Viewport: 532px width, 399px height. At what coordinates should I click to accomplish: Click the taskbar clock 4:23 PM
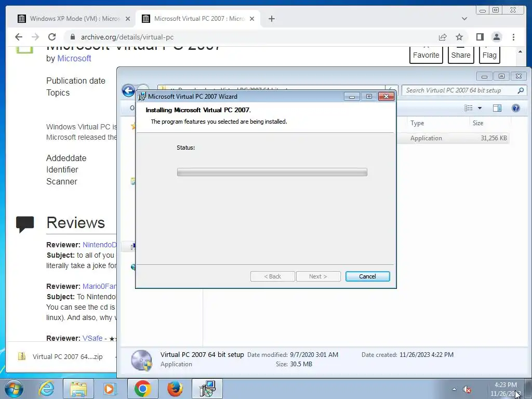tap(505, 385)
